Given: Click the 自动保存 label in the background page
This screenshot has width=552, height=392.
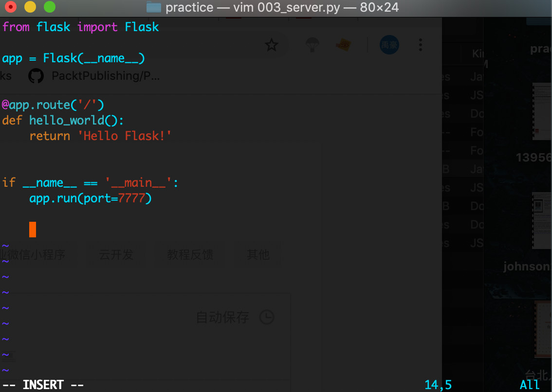Looking at the screenshot, I should (222, 318).
